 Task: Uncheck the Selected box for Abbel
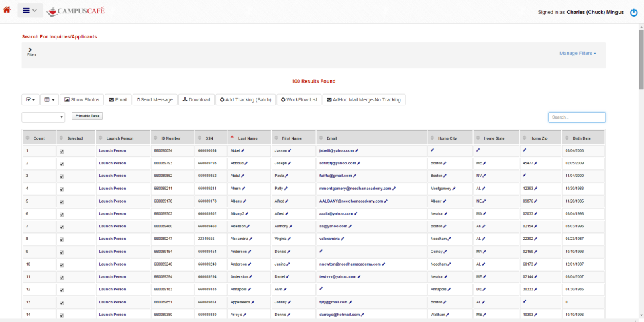(x=62, y=151)
